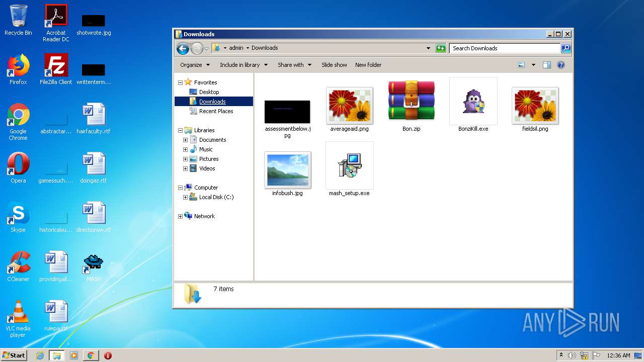Open address bar history dropdown

(x=428, y=48)
